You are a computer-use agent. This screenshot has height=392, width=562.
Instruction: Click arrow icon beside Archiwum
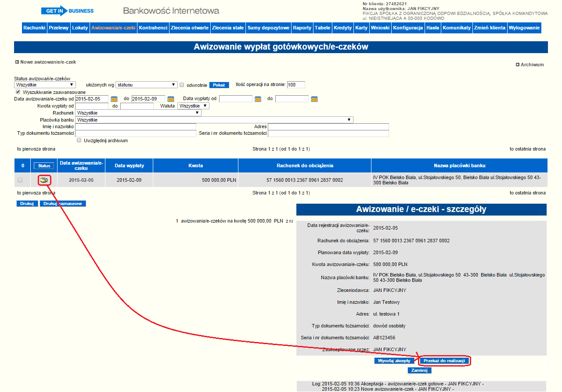point(518,65)
